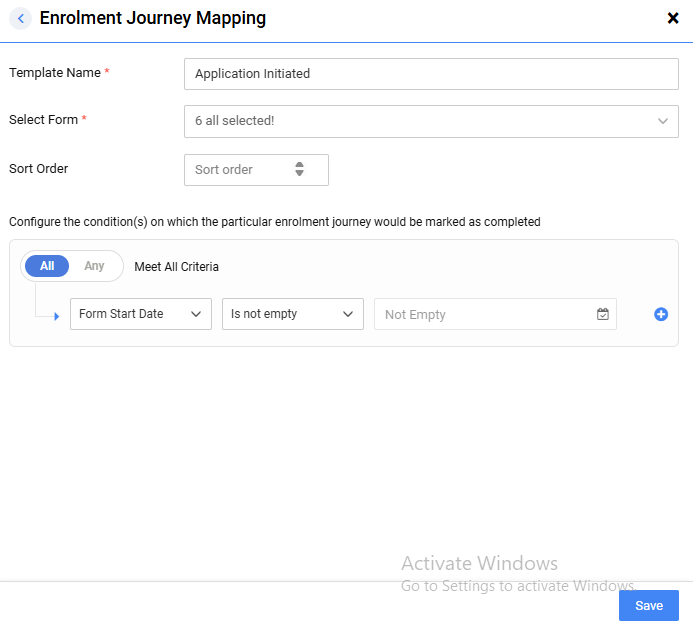Click the Enrolment Journey Mapping title
This screenshot has width=693, height=629.
click(x=152, y=18)
